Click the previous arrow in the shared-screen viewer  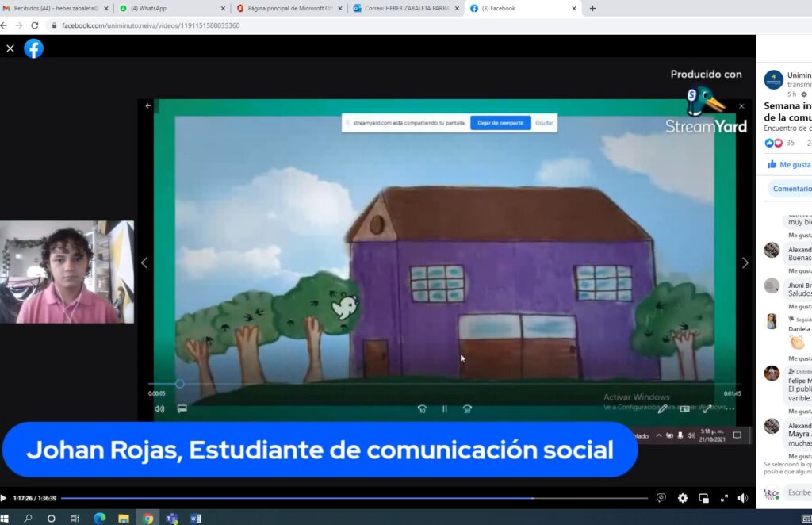pyautogui.click(x=144, y=263)
